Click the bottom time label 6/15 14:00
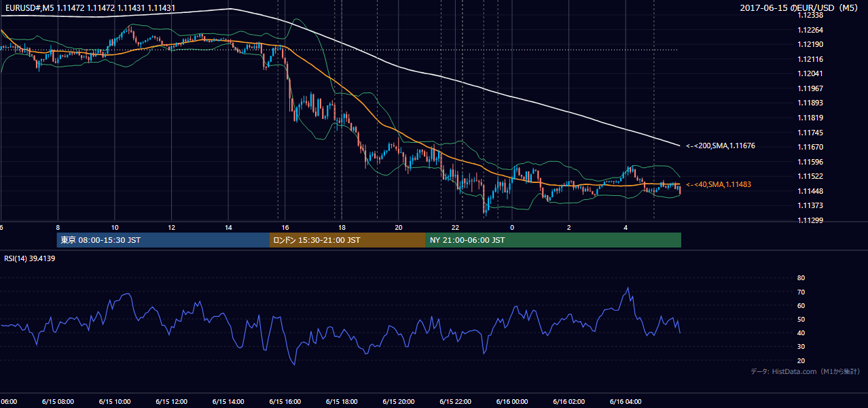 pyautogui.click(x=228, y=401)
